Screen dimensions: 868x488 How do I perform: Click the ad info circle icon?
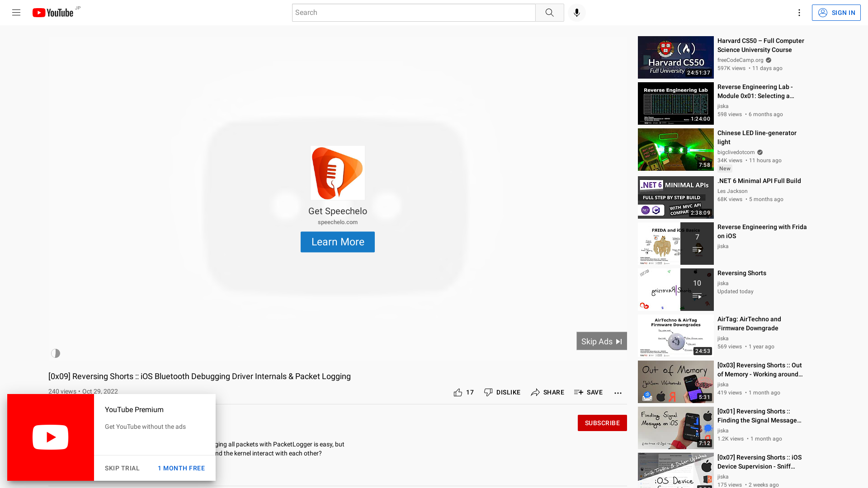coord(56,353)
